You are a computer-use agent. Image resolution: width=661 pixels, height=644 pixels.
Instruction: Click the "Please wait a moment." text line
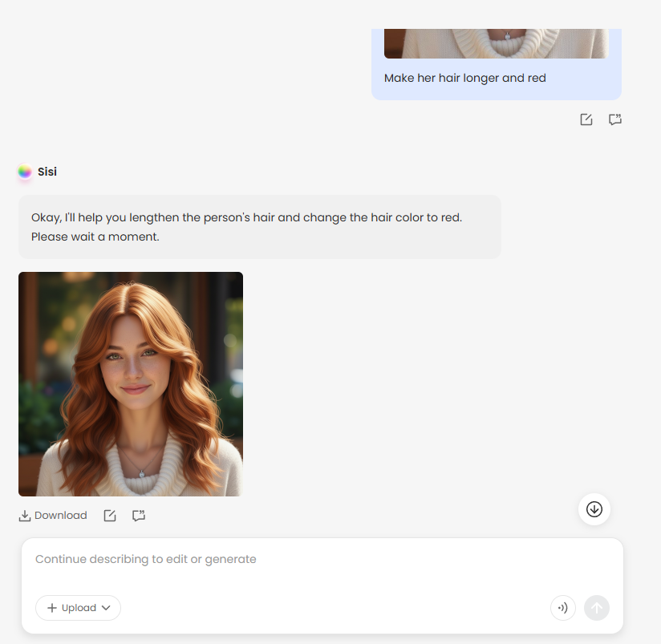[95, 237]
